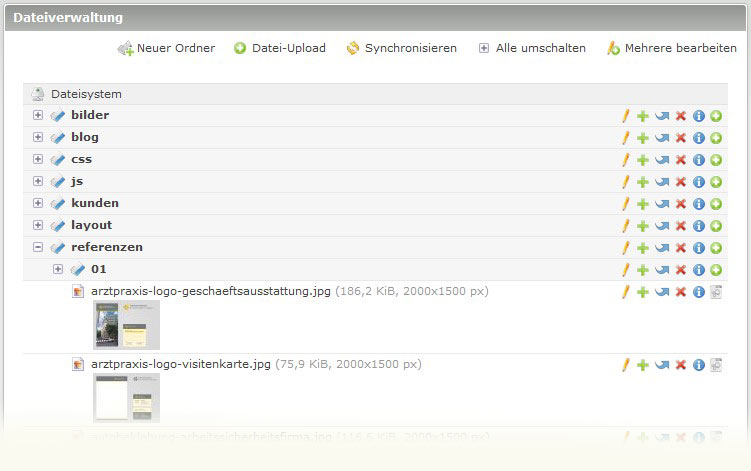Show info for the bilder folder
The height and width of the screenshot is (471, 751).
(699, 116)
